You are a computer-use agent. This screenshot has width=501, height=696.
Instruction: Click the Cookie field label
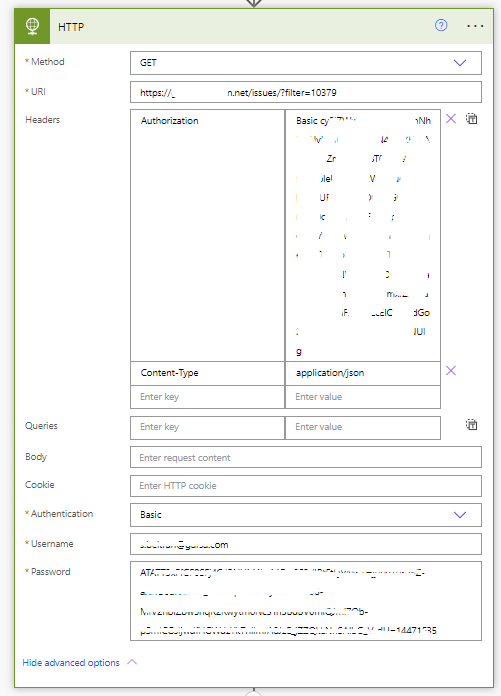click(x=39, y=485)
